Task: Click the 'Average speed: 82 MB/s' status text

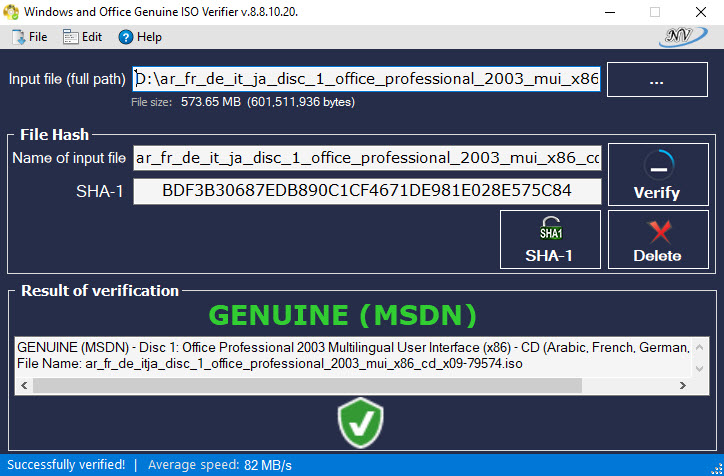Action: click(220, 465)
